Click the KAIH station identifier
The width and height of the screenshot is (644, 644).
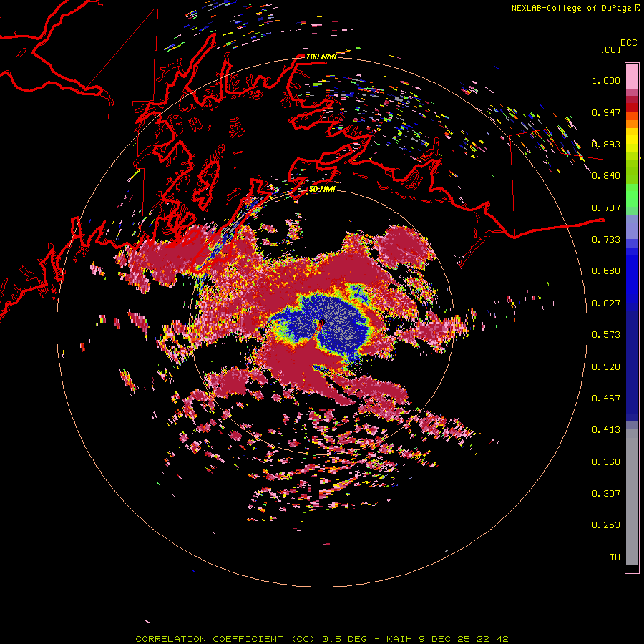tap(399, 639)
